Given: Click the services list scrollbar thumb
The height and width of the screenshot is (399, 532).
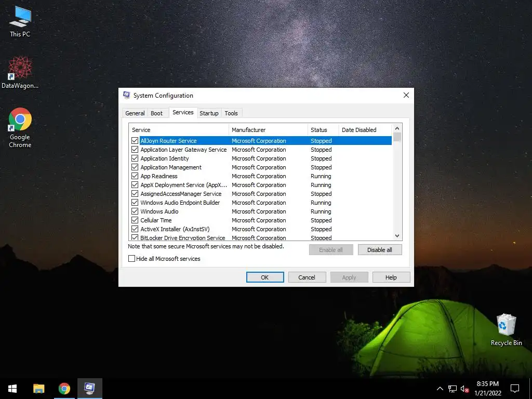Looking at the screenshot, I should click(397, 137).
